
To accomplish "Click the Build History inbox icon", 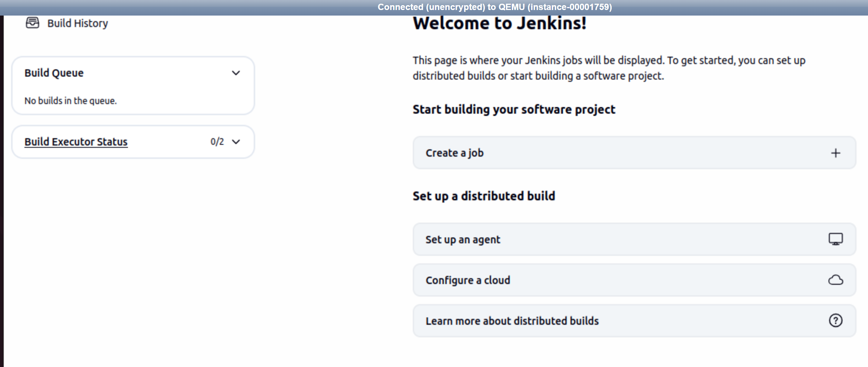I will tap(33, 23).
